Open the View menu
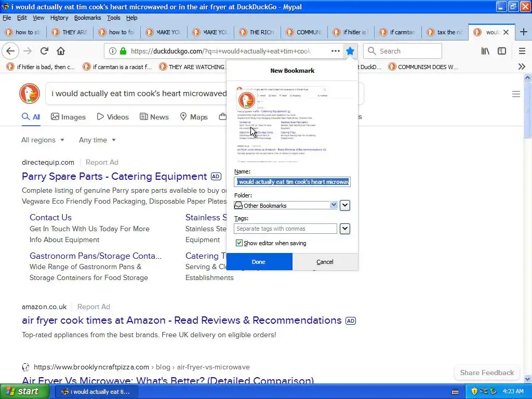The image size is (532, 399). (38, 18)
